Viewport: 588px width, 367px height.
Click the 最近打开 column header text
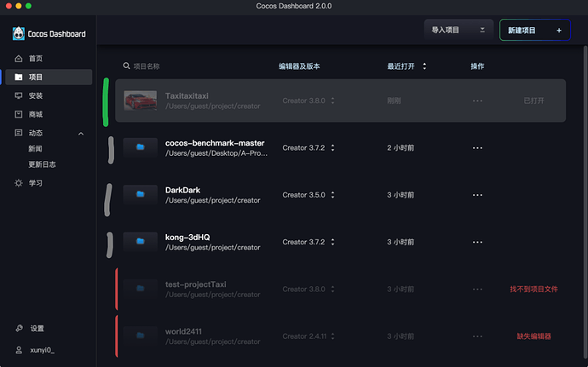click(401, 66)
